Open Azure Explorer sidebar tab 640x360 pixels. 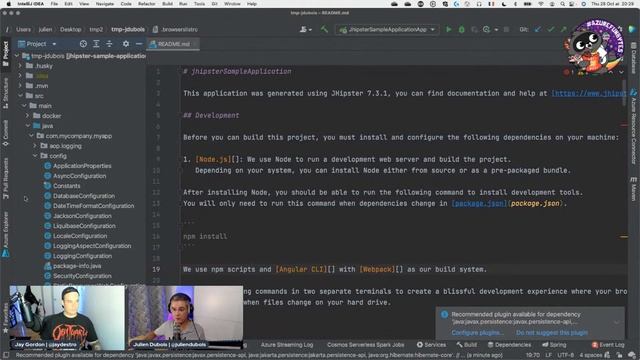point(6,234)
